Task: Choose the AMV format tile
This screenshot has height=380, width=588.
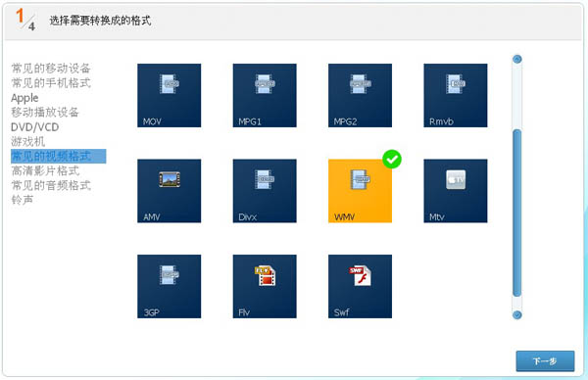Action: pyautogui.click(x=170, y=191)
